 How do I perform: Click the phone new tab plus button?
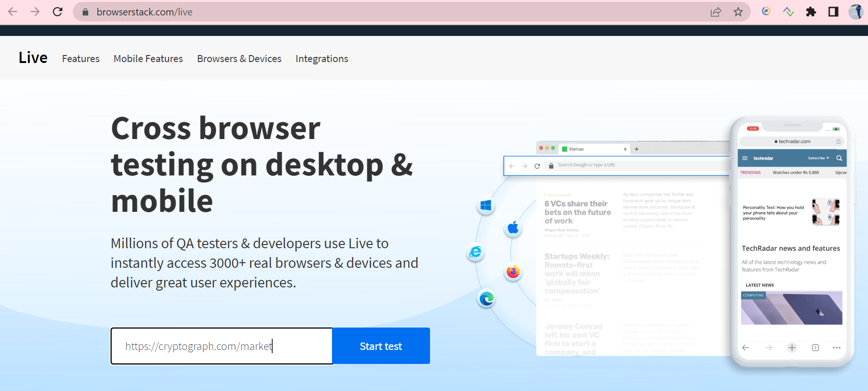pos(792,348)
